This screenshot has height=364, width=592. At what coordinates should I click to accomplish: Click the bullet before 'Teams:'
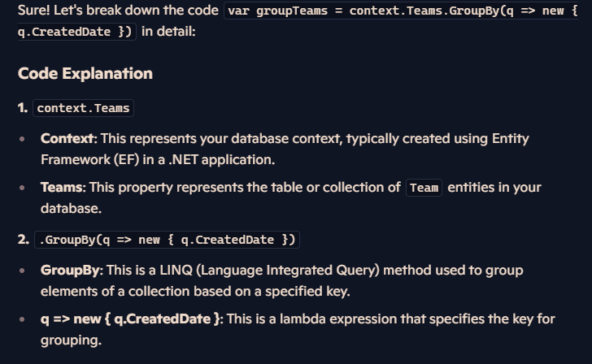(22, 188)
